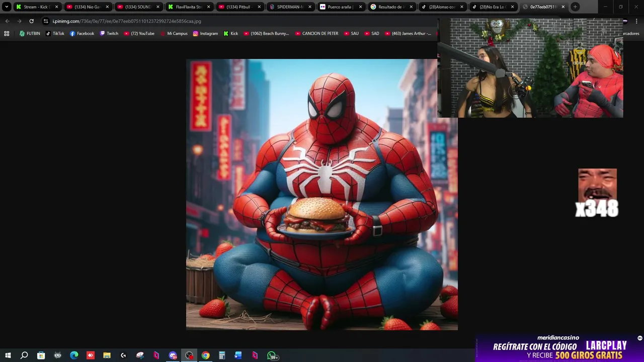Open the TikTok bookmark

point(55,33)
